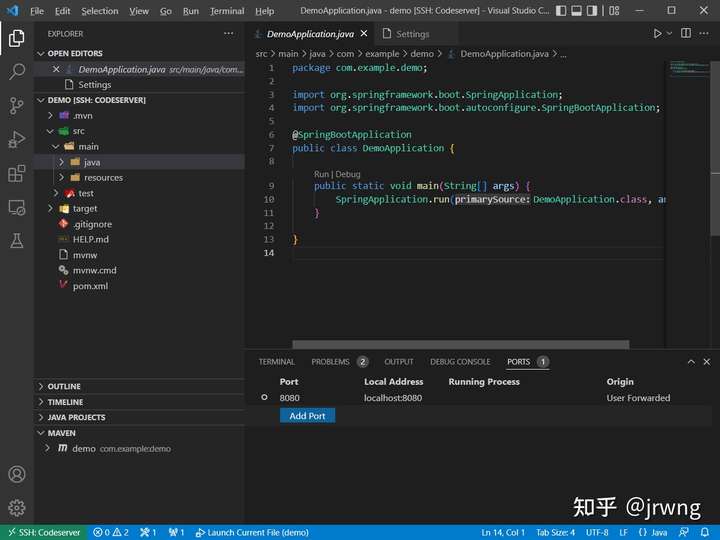Collapse the DEMO [SSH: CODESERVER] folder section
The height and width of the screenshot is (540, 720).
pos(41,100)
